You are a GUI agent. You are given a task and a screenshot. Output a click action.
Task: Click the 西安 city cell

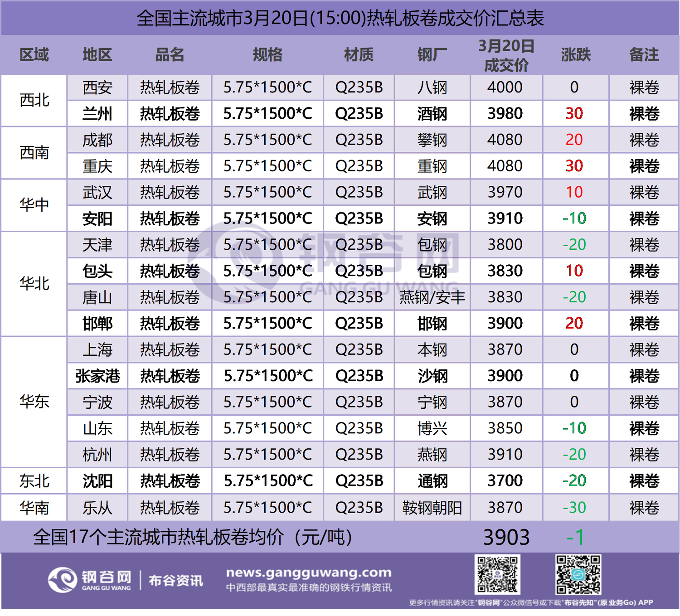[97, 87]
